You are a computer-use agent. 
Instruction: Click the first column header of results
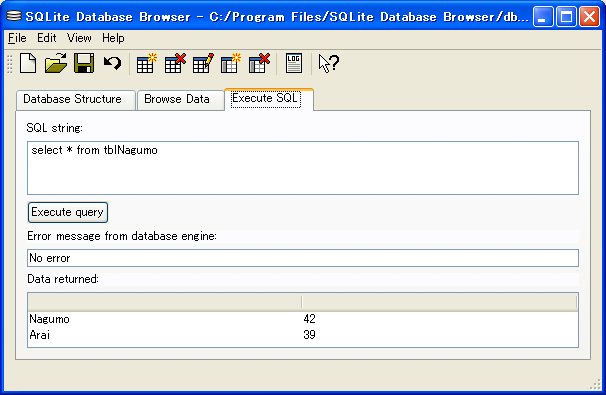(165, 302)
